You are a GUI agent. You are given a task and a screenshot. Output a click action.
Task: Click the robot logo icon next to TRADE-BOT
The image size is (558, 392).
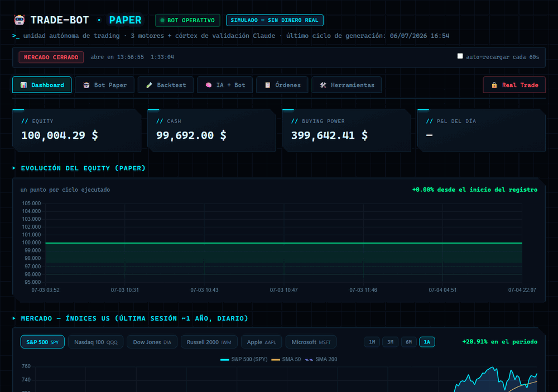tap(19, 20)
